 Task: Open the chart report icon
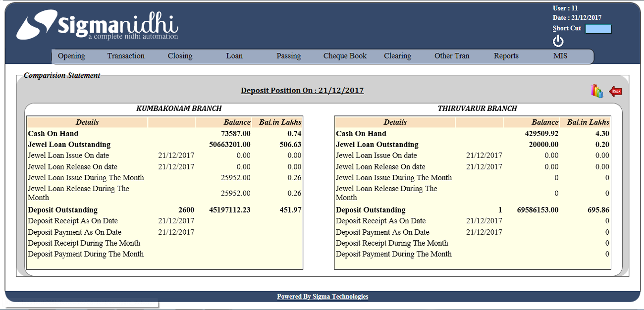tap(597, 91)
